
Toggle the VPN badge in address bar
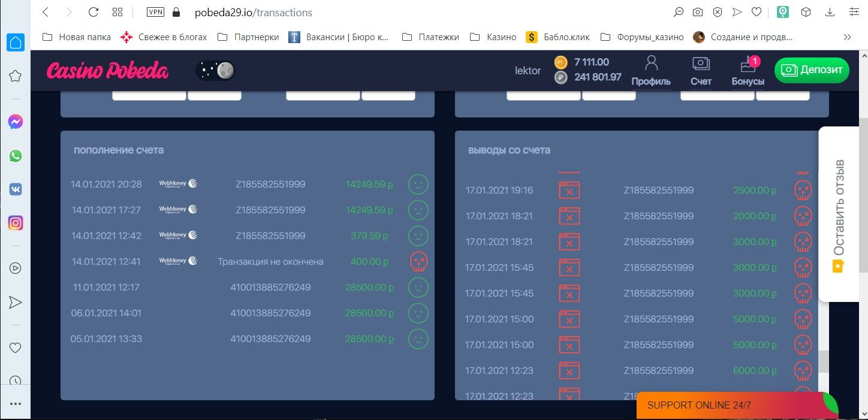pyautogui.click(x=156, y=12)
